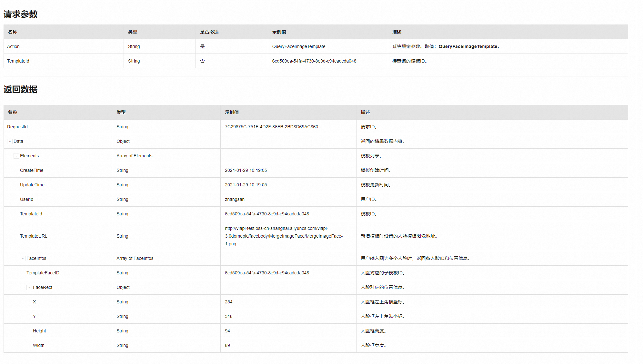The image size is (643, 364).
Task: Click the 是 required cell for Action
Action: (x=202, y=46)
